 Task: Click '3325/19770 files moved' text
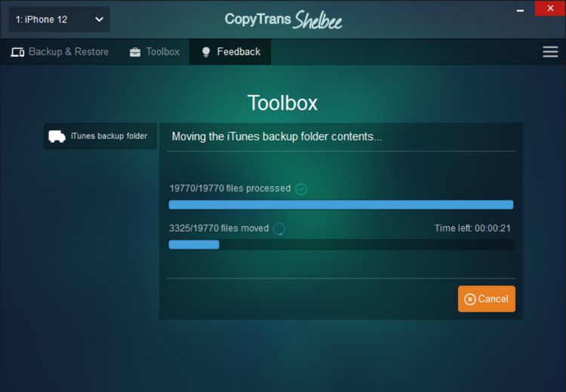tap(219, 228)
